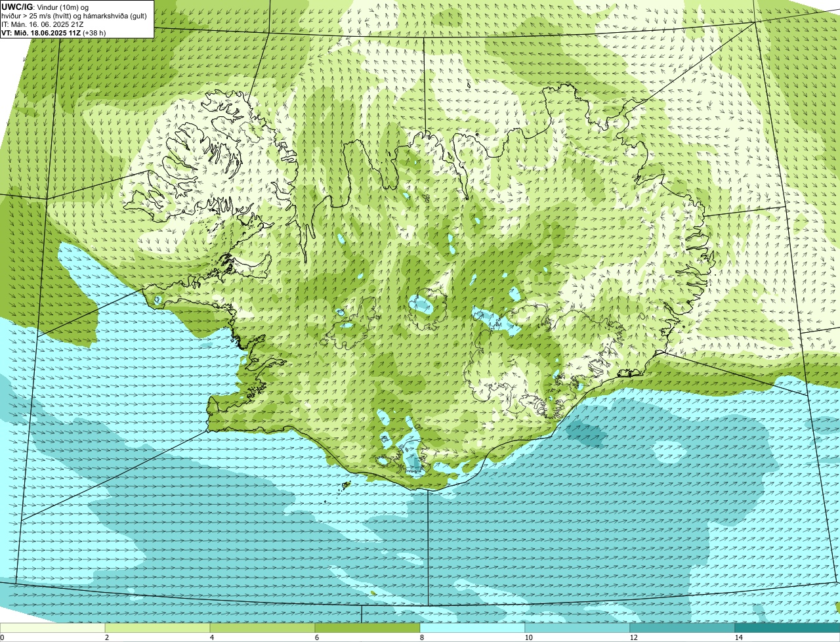Viewport: 840px width, 642px height.
Task: Click the 2–4 m/s light green legend swatch
Action: (157, 628)
